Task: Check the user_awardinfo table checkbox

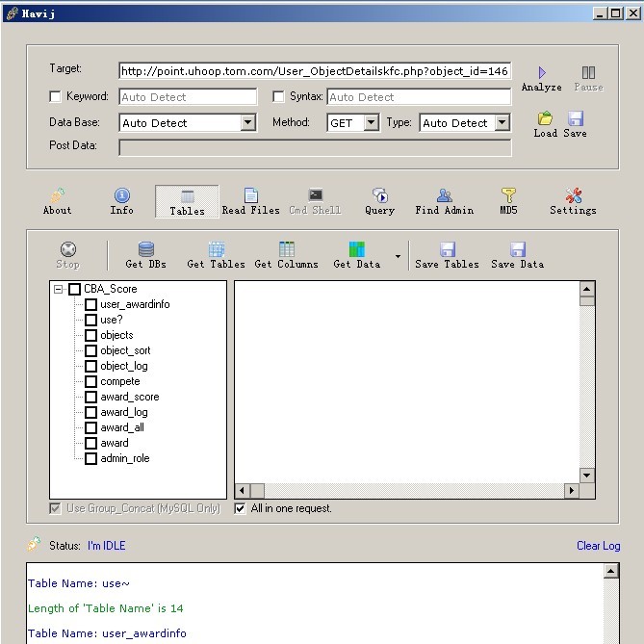Action: (90, 305)
